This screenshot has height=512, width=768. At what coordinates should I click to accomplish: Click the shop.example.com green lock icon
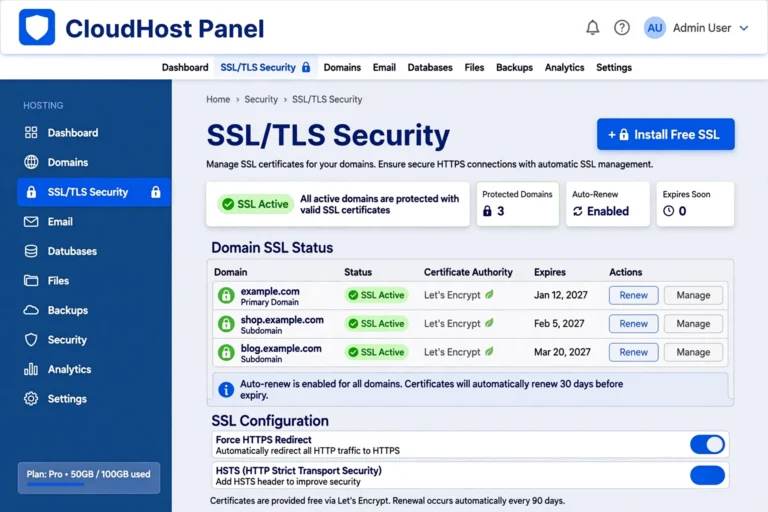[226, 324]
